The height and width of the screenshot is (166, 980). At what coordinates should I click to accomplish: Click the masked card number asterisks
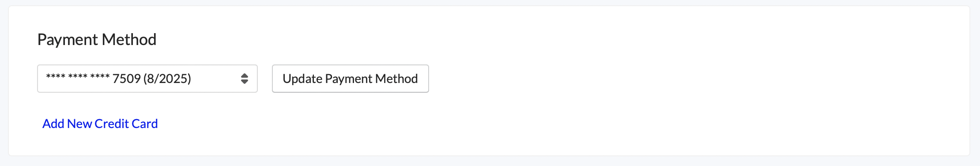pos(78,76)
